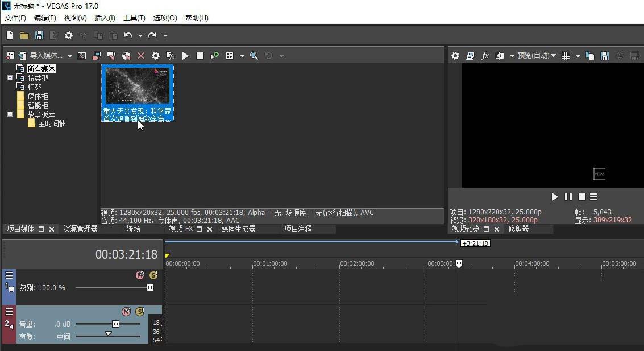Viewport: 644px width, 351px height.
Task: Open the dropdown arrow next to 导入媒体
Action: 70,56
